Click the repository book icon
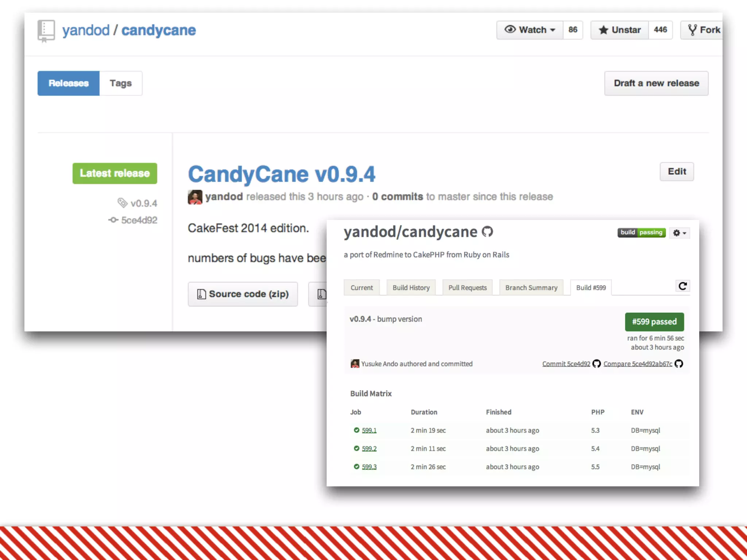 click(46, 31)
